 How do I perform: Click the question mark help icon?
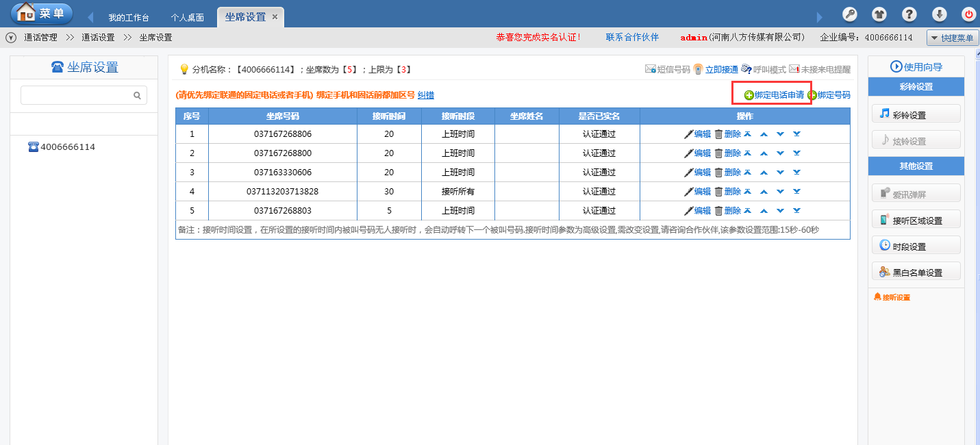coord(909,14)
